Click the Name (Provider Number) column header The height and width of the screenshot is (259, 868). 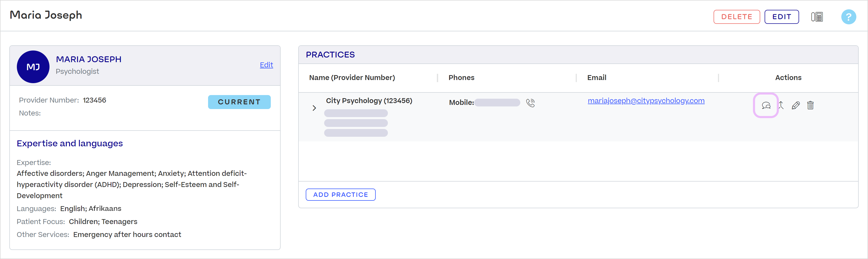(x=352, y=77)
